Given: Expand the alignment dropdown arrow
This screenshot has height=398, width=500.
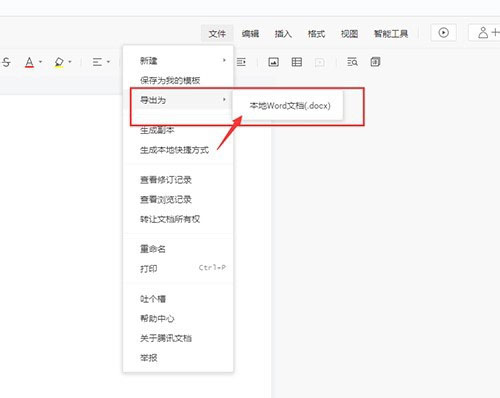Looking at the screenshot, I should 108,62.
